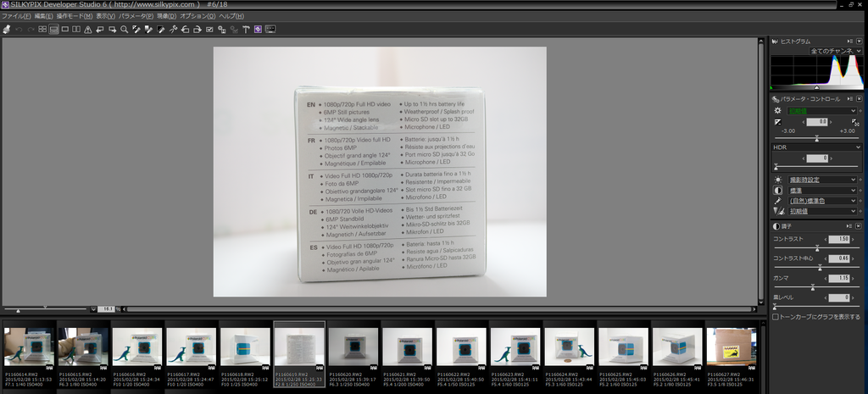Screen dimensions: 868x394
Task: Close the tone (調子) panel
Action: click(859, 226)
